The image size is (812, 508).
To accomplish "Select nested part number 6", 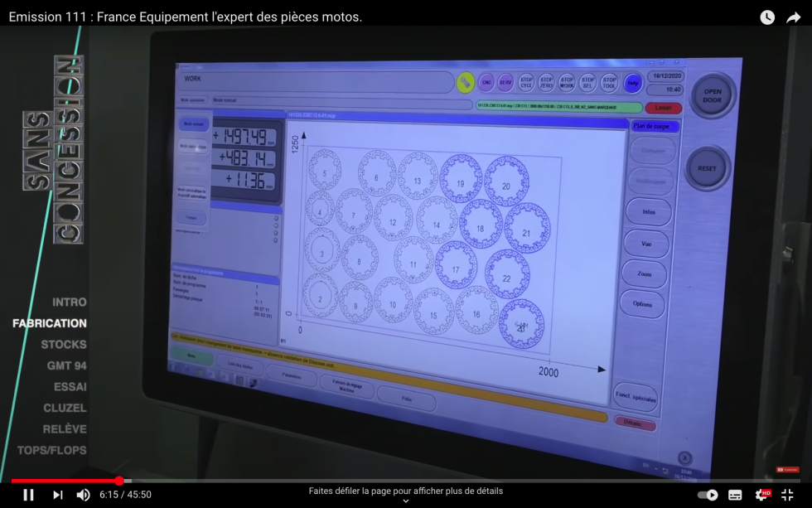I will 376,174.
